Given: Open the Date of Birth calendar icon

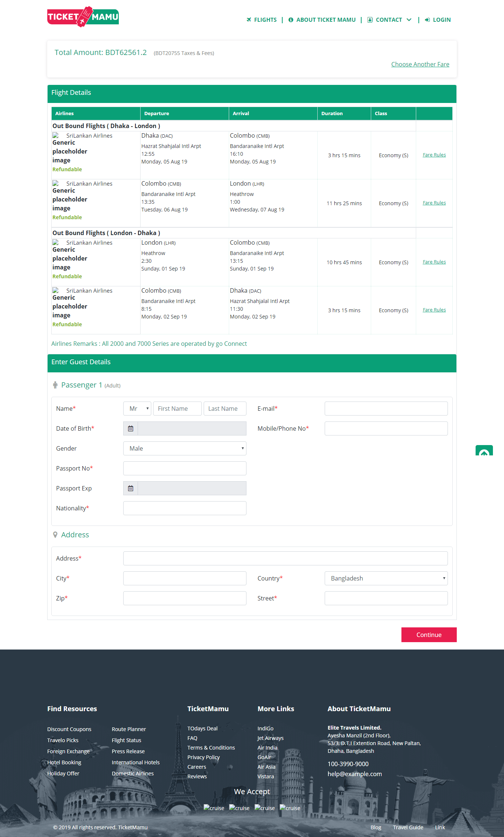Looking at the screenshot, I should tap(131, 428).
